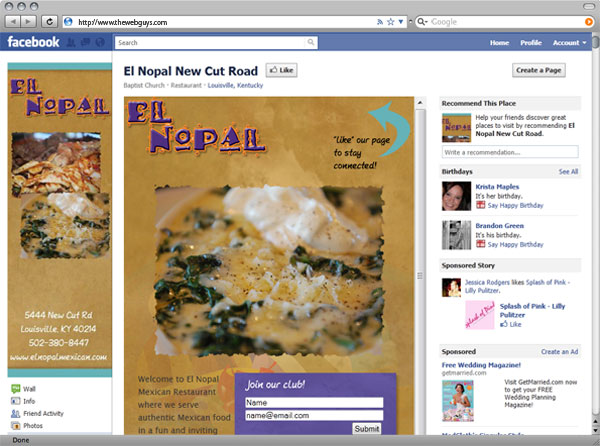Click the main browser window scroll down arrow

pyautogui.click(x=596, y=430)
